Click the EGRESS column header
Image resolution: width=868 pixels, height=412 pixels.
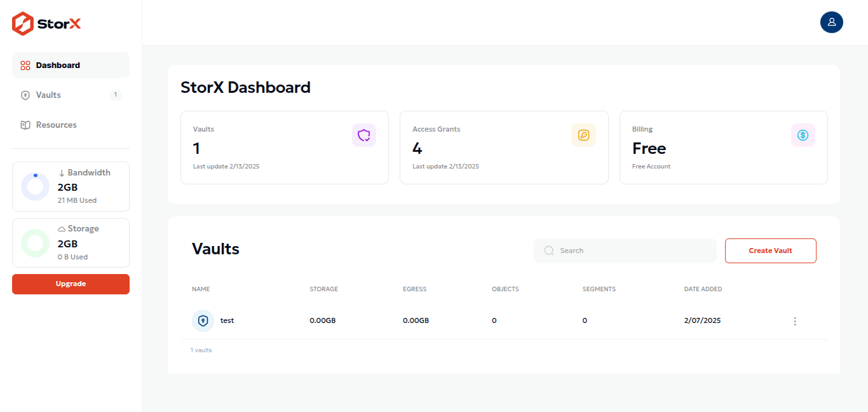[x=415, y=289]
